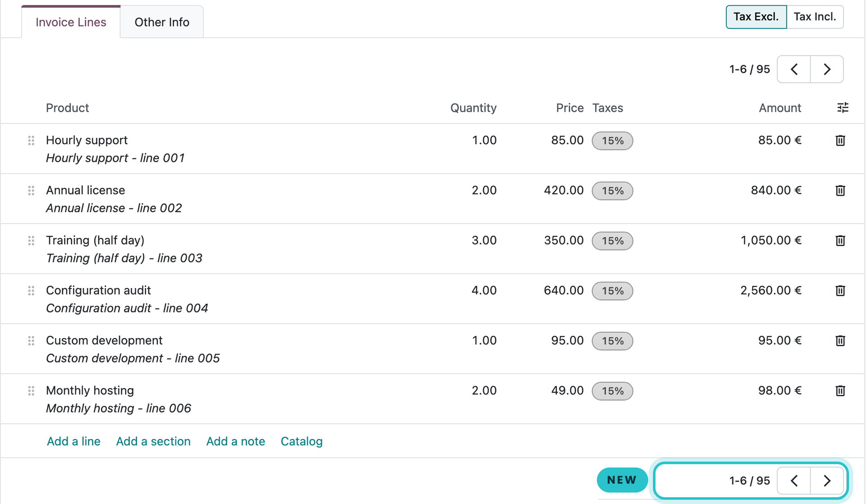
Task: Click the Product column header
Action: pyautogui.click(x=68, y=108)
